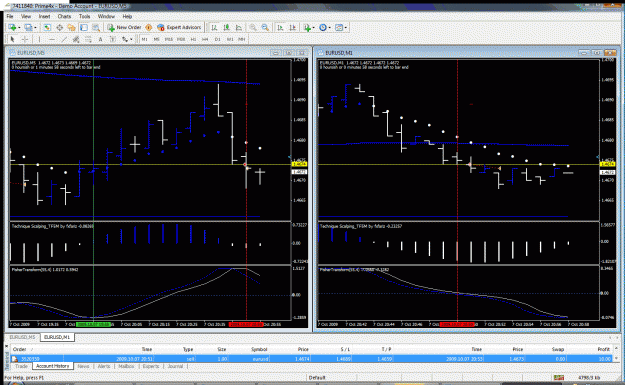The width and height of the screenshot is (625, 385).
Task: Open the Periods dropdown arrow
Action: click(x=329, y=28)
